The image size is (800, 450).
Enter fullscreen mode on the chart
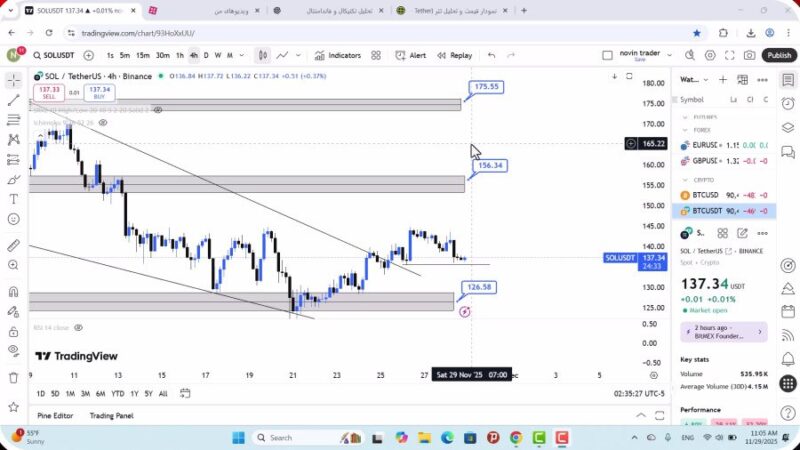727,56
